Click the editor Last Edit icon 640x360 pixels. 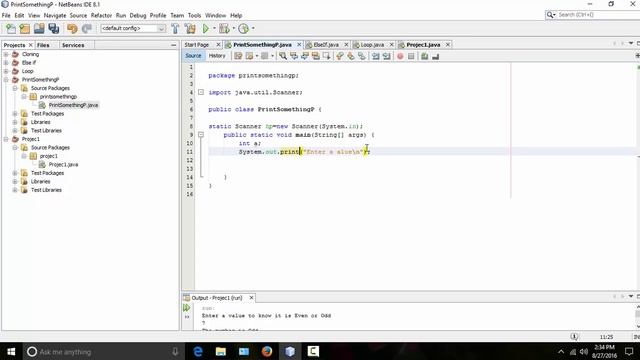(238, 56)
